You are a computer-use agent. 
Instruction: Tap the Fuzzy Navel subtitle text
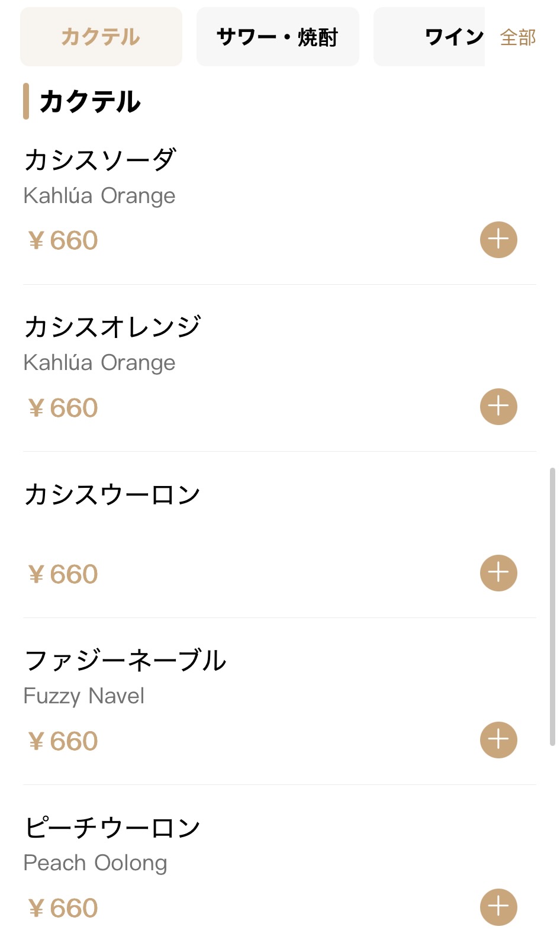tap(84, 696)
